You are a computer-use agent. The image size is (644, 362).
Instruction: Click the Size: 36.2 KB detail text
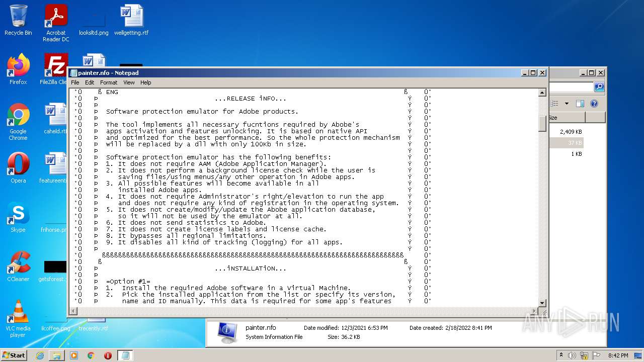tap(344, 337)
